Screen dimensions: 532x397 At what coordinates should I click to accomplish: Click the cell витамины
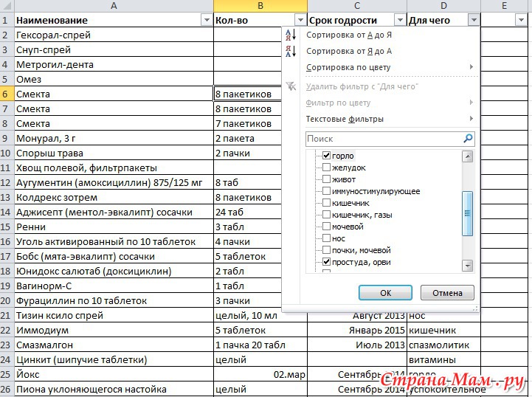[x=443, y=359]
